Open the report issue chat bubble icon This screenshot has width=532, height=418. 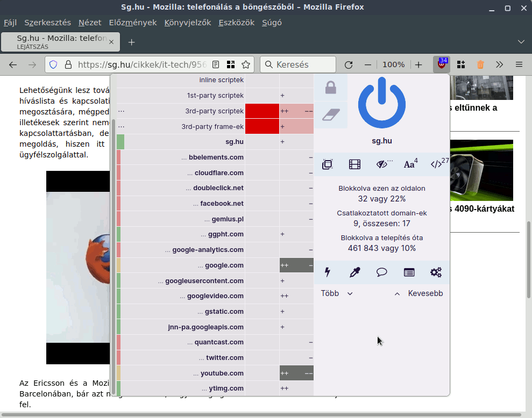382,272
